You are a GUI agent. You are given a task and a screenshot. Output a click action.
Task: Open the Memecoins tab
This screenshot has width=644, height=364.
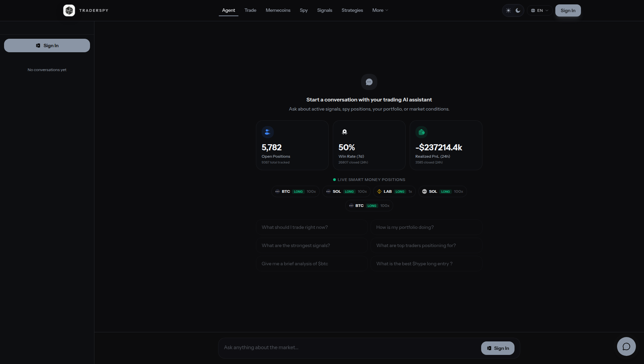(x=278, y=10)
